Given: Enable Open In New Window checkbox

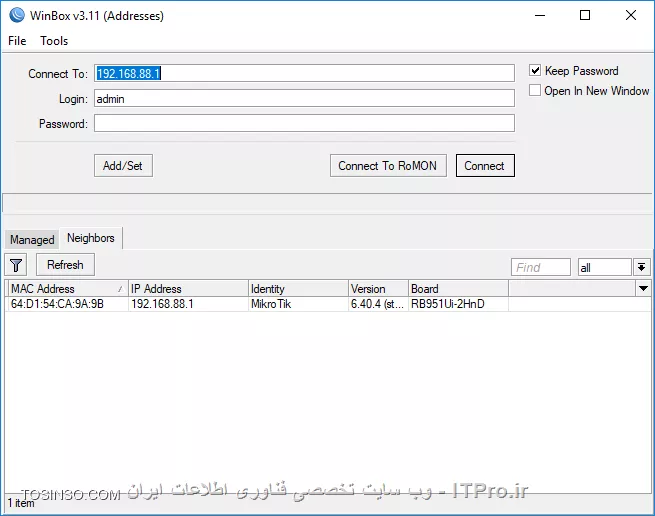Looking at the screenshot, I should click(x=535, y=90).
